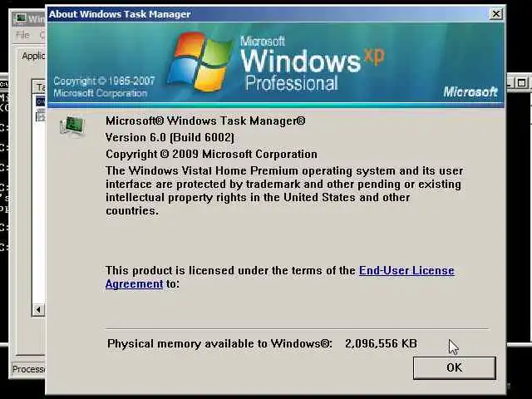Open the Agreement link on the second line
532x399 pixels.
(135, 283)
